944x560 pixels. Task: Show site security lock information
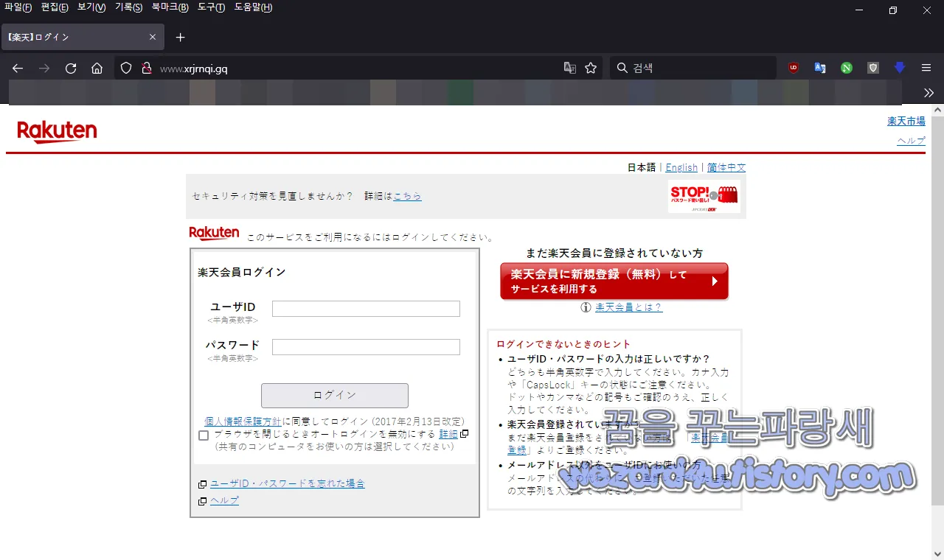pyautogui.click(x=146, y=68)
